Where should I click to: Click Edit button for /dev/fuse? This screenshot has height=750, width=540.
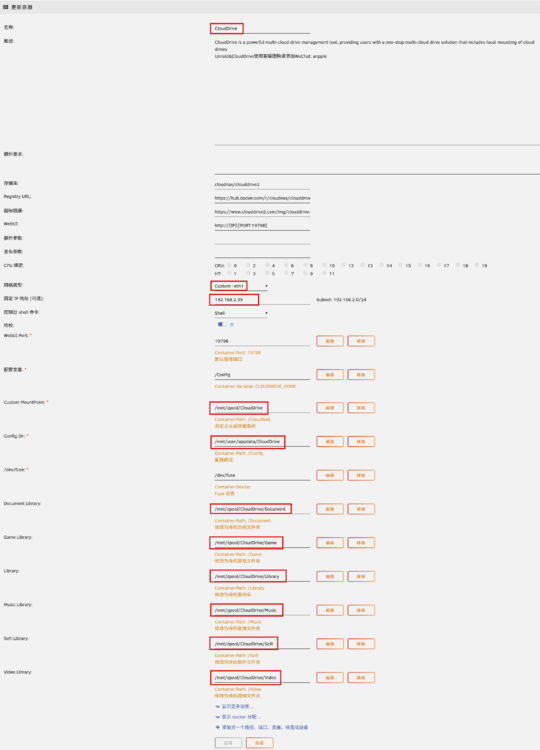click(330, 475)
